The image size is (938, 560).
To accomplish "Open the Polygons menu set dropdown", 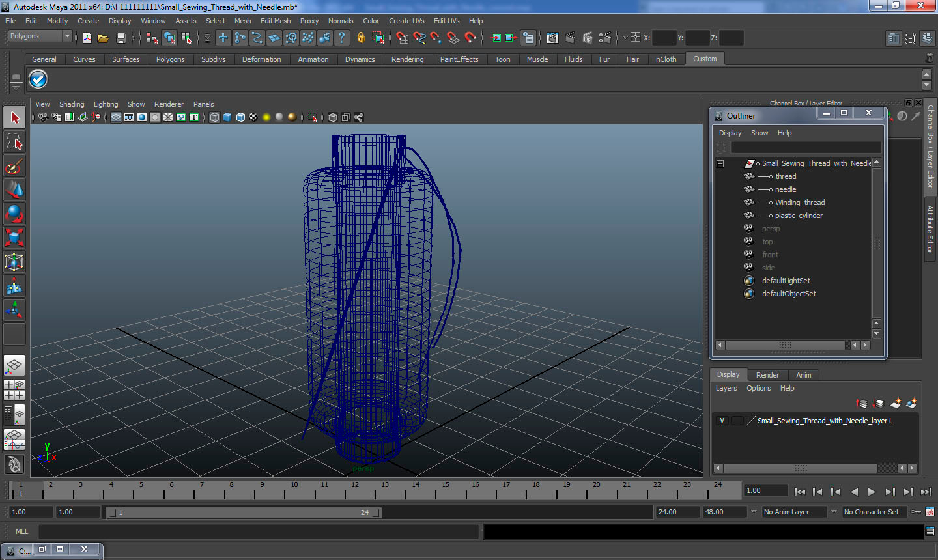I will (x=40, y=36).
